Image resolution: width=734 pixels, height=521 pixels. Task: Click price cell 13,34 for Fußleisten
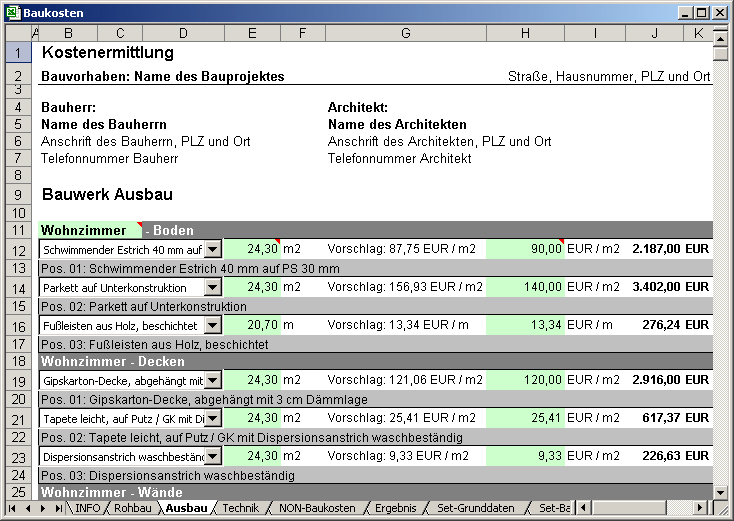pos(525,325)
